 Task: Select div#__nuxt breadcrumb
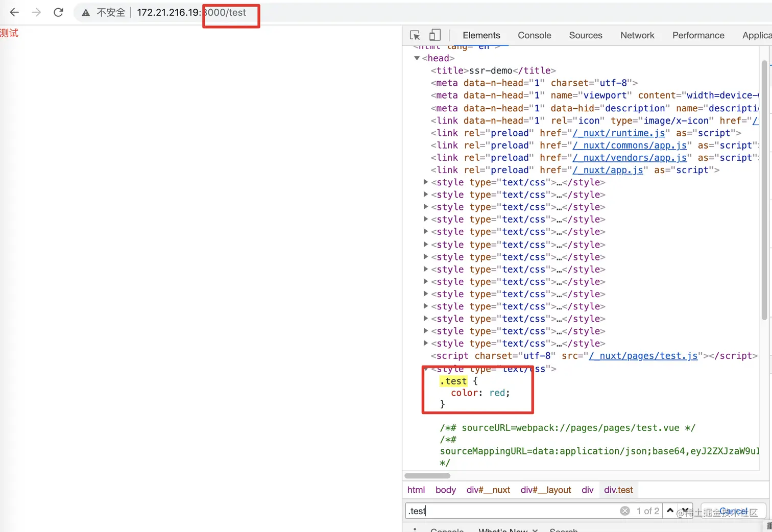coord(488,490)
